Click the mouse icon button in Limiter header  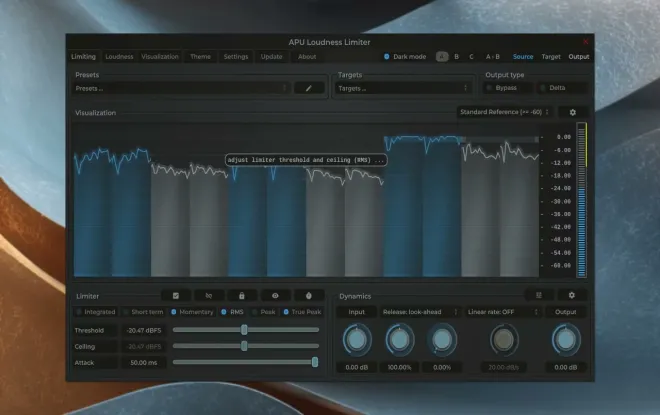309,296
